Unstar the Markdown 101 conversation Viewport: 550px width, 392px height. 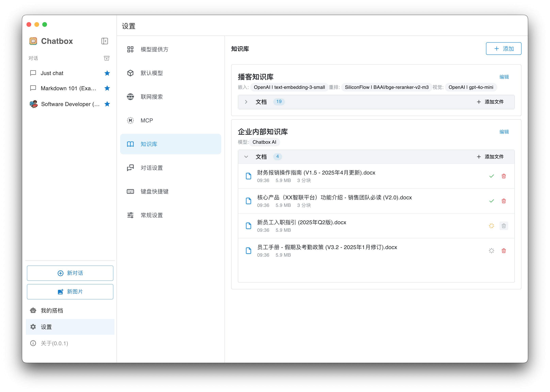(x=107, y=88)
